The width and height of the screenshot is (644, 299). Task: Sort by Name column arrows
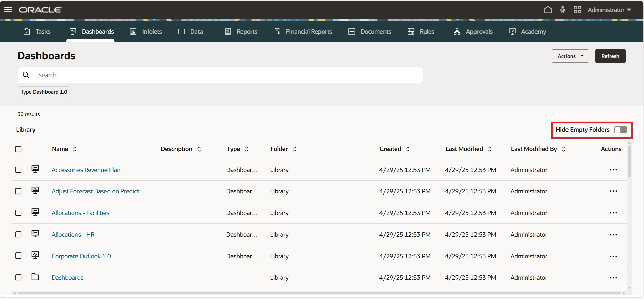click(x=75, y=149)
